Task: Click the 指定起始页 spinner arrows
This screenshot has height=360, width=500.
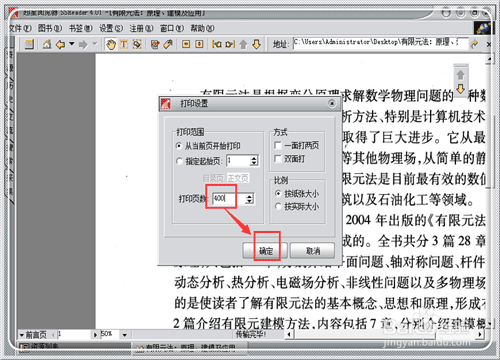Action: 254,161
